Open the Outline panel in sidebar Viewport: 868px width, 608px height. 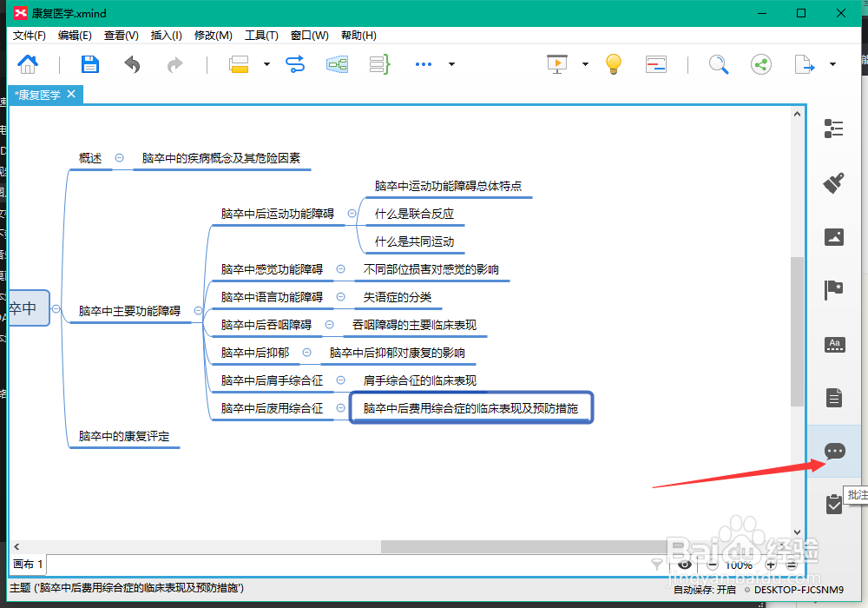click(833, 129)
